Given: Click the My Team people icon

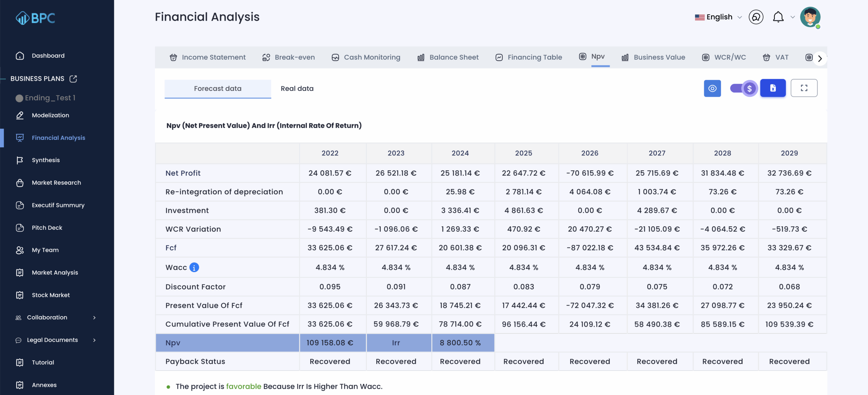Looking at the screenshot, I should tap(20, 250).
